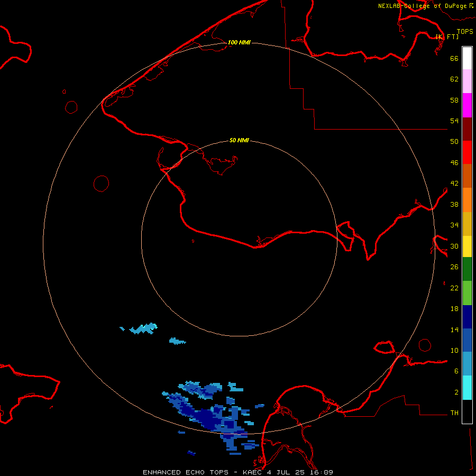Click the TOPS legend title
The height and width of the screenshot is (476, 476).
coord(465,31)
